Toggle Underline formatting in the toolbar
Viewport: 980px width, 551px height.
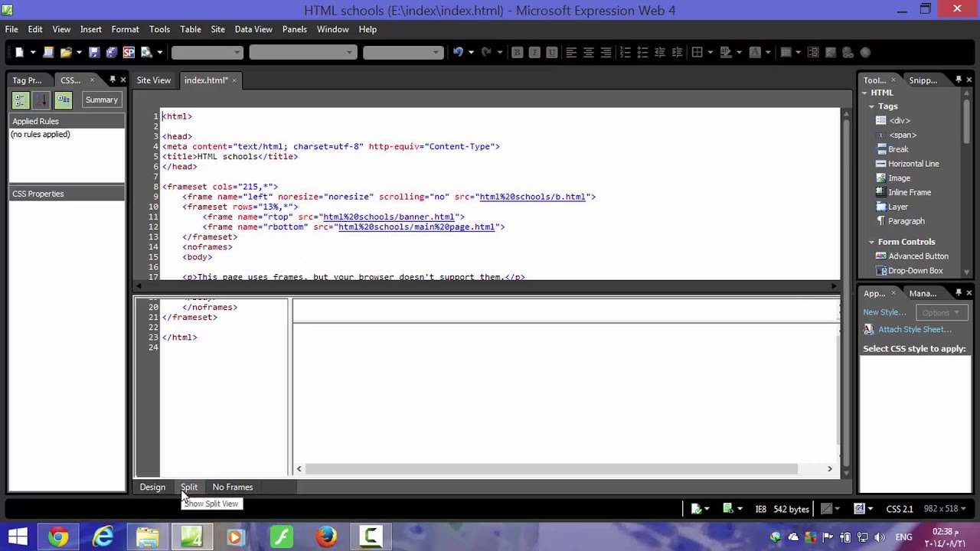551,52
